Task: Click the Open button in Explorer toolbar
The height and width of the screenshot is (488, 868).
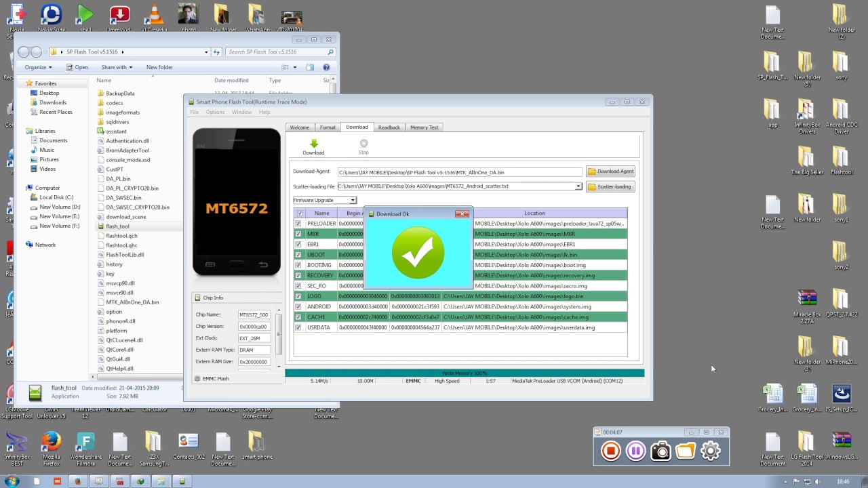Action: coord(77,67)
